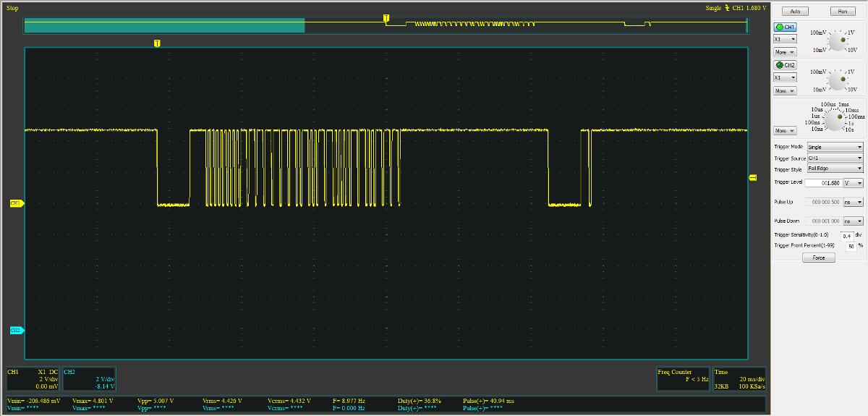
Task: Click the trigger marker in overview strip
Action: coord(386,17)
